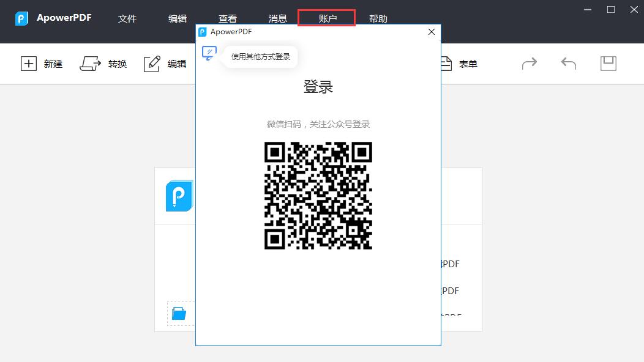The height and width of the screenshot is (362, 644).
Task: Click 使用其他方式登录 tooltip label
Action: [260, 57]
